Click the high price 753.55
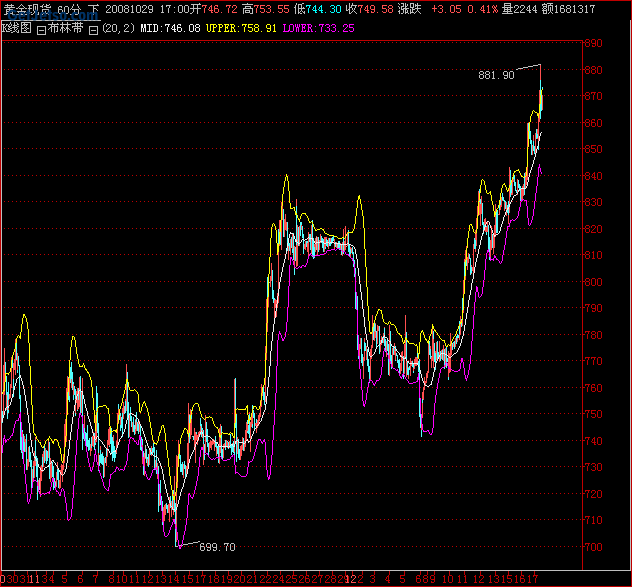The image size is (632, 587). tap(272, 9)
